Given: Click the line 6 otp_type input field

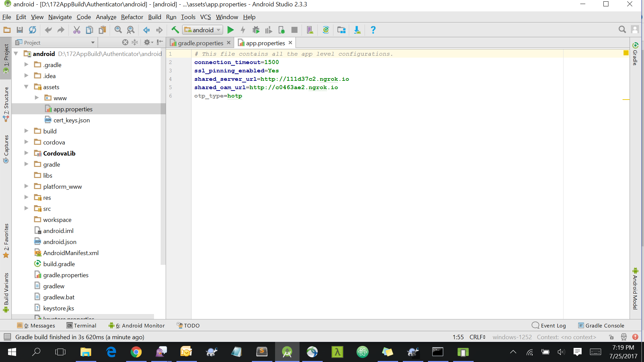Looking at the screenshot, I should (218, 96).
